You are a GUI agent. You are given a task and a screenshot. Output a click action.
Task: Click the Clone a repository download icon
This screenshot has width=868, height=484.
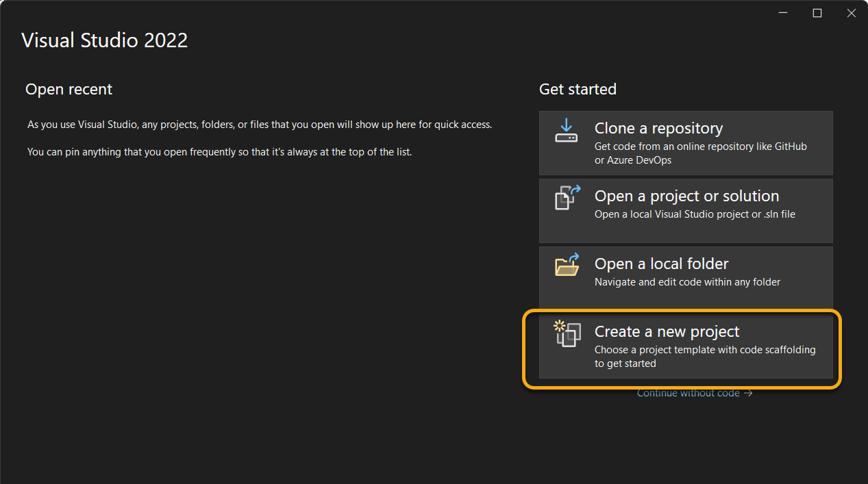567,130
